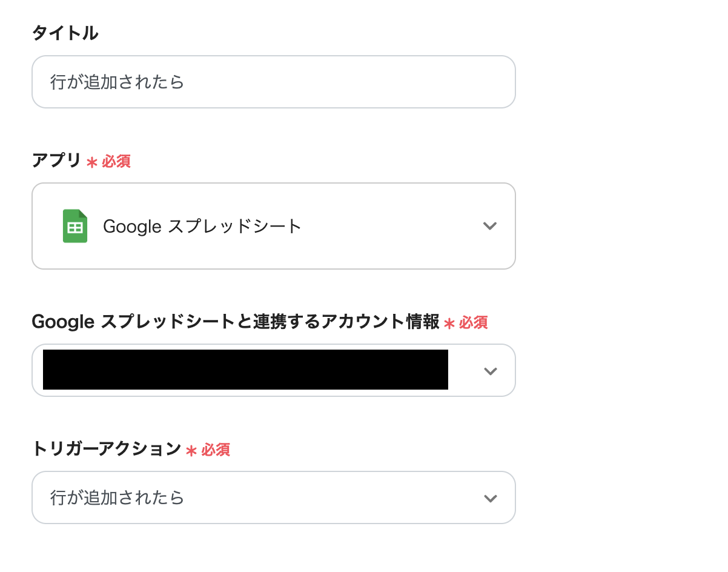
Task: Click red asterisk next to アプリ
Action: [x=92, y=162]
